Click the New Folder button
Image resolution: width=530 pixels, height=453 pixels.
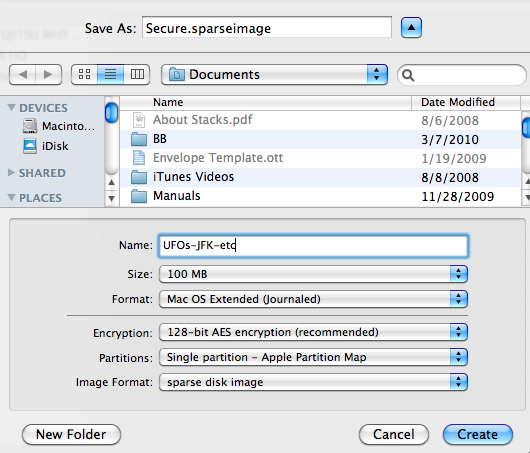[x=71, y=434]
